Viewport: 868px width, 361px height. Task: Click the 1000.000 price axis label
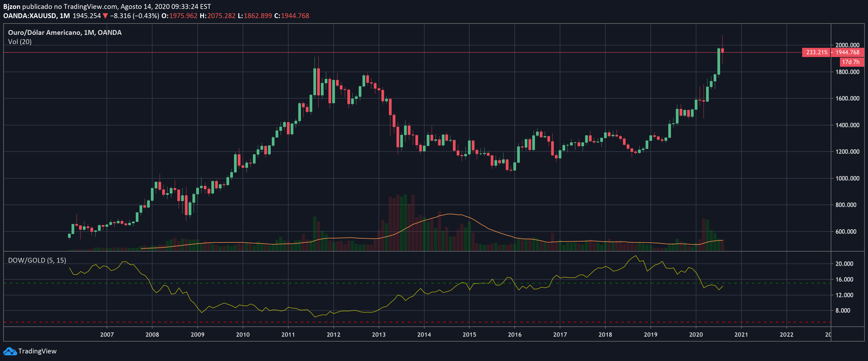847,178
